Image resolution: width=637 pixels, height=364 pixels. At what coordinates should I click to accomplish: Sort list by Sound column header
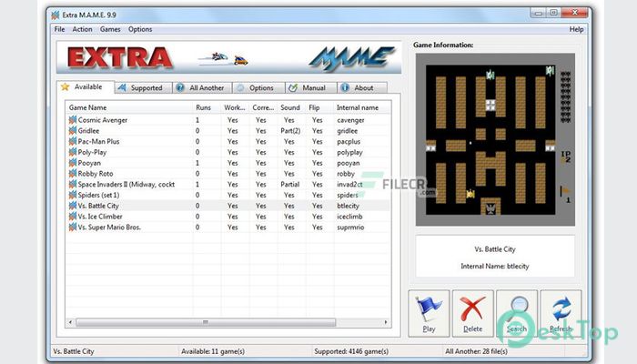(292, 107)
